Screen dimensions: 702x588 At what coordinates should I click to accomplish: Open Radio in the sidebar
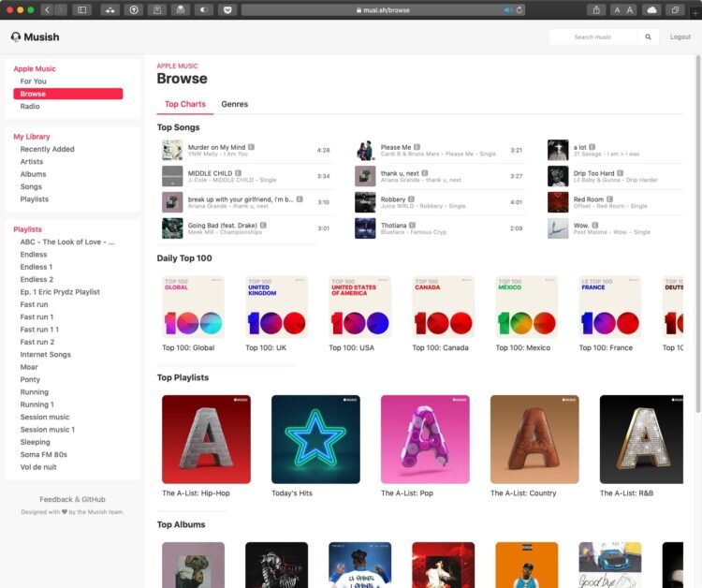(30, 106)
